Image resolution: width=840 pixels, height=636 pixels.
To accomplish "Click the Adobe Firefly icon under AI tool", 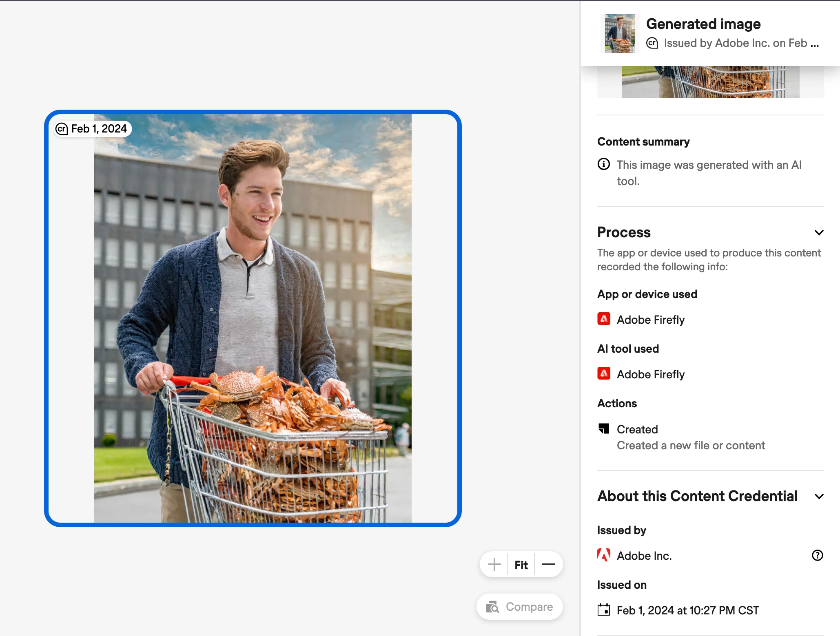I will [x=604, y=374].
